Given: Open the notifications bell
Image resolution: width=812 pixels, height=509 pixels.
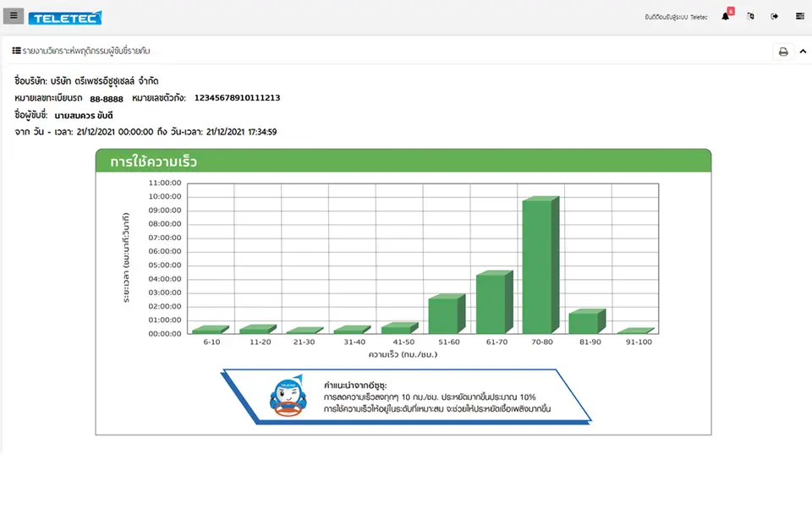Looking at the screenshot, I should click(x=725, y=17).
